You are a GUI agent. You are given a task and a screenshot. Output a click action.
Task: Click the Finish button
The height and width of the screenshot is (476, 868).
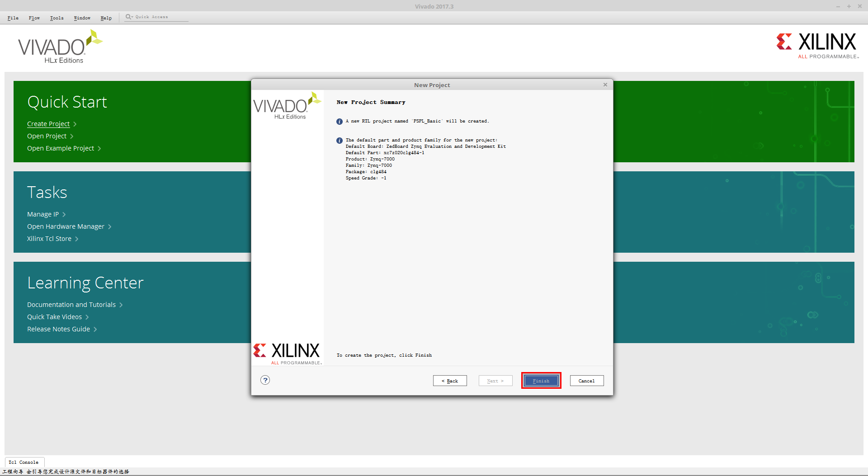(x=541, y=381)
